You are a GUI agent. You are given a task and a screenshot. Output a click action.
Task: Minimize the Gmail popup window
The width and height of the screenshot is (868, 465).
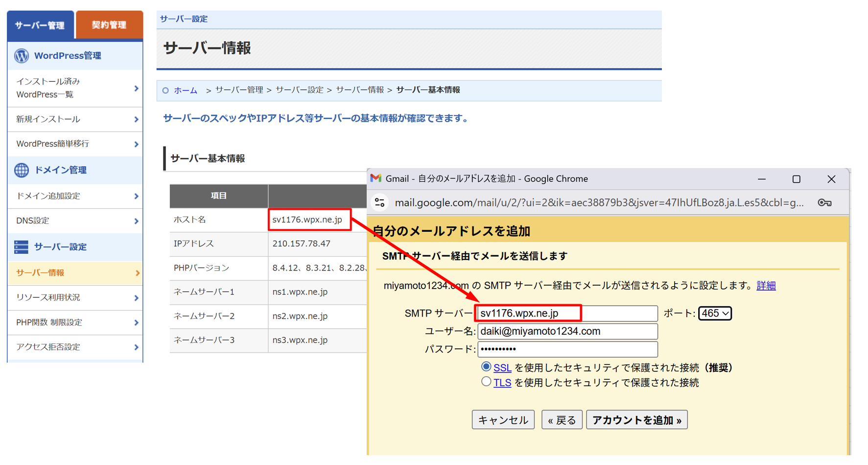click(762, 179)
